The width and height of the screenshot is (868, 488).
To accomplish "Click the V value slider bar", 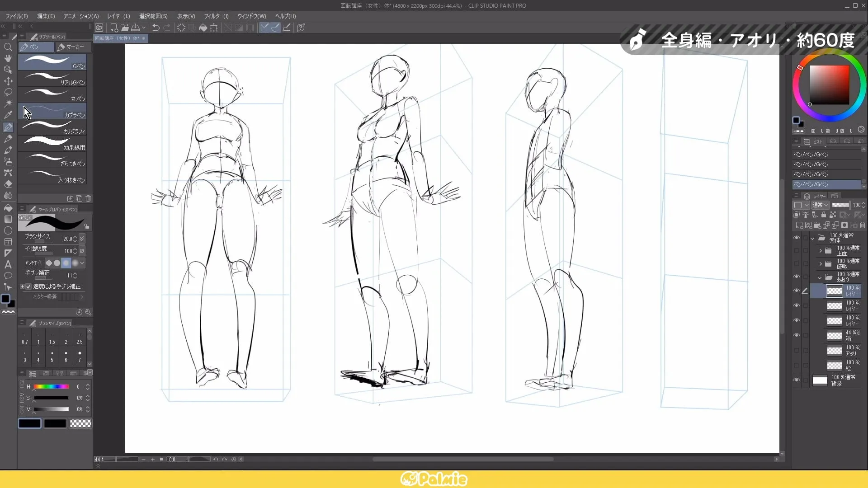I will [51, 409].
